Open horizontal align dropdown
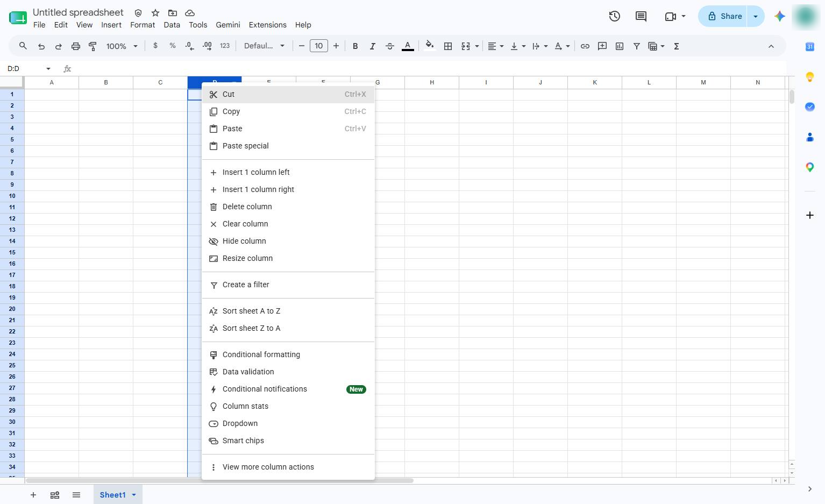The width and height of the screenshot is (825, 504). pyautogui.click(x=495, y=46)
